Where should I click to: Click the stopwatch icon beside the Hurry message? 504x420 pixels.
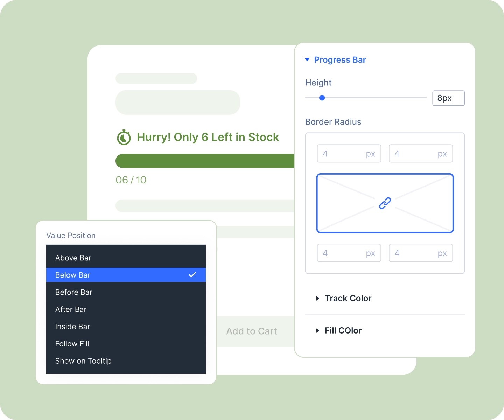tap(124, 137)
